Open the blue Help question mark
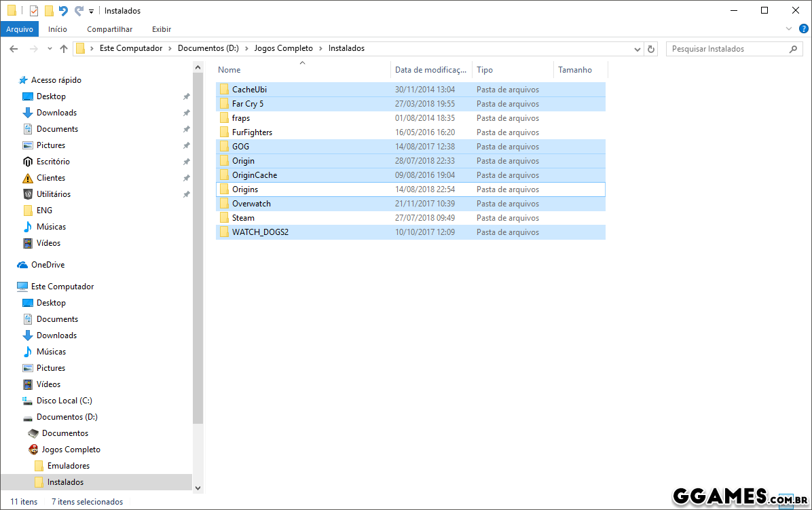Image resolution: width=812 pixels, height=510 pixels. tap(803, 29)
